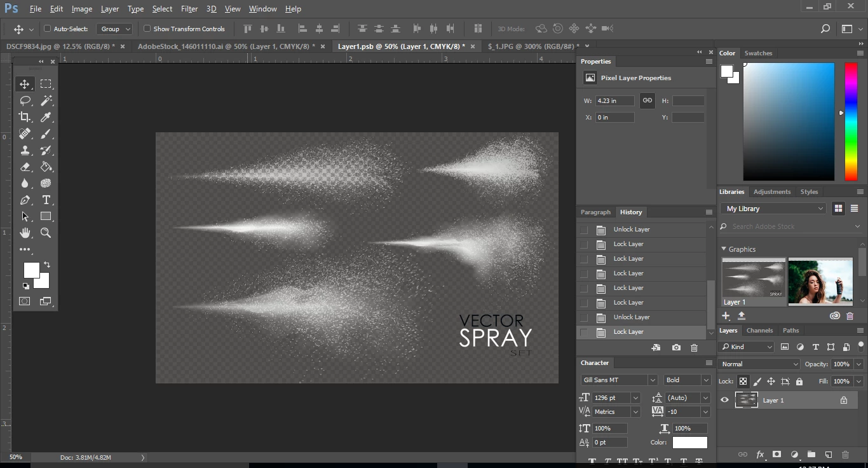Select the Hand tool

pyautogui.click(x=25, y=233)
